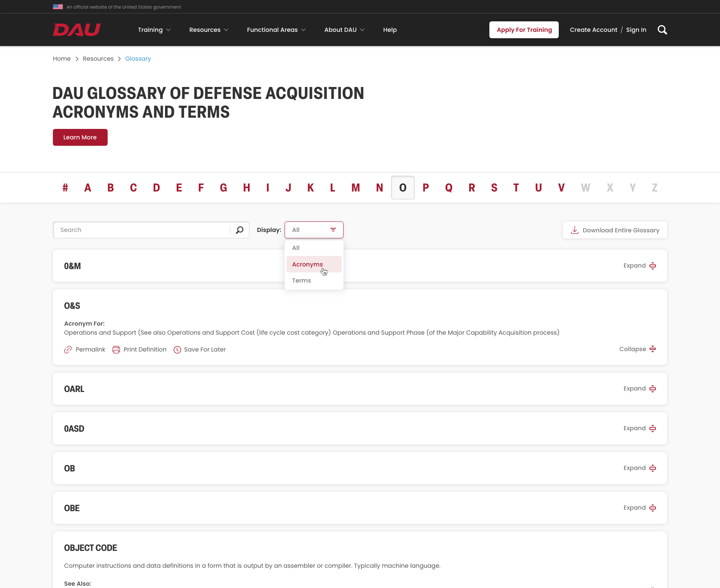Click the O&S entry heading
Image resolution: width=720 pixels, height=588 pixels.
(x=72, y=306)
